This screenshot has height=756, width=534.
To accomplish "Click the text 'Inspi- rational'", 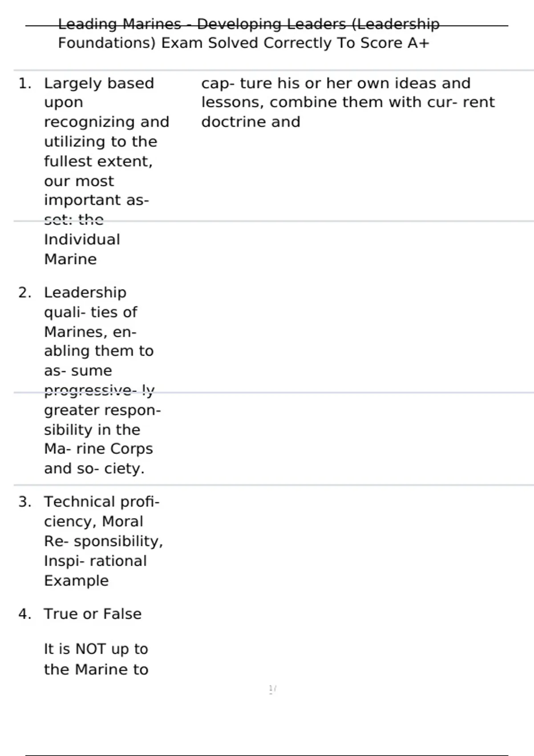I will pyautogui.click(x=95, y=561).
